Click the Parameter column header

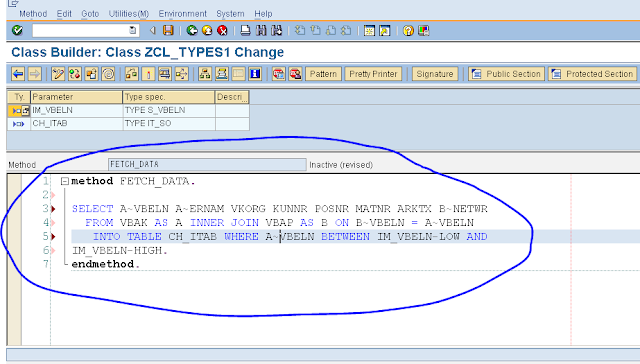[x=76, y=97]
